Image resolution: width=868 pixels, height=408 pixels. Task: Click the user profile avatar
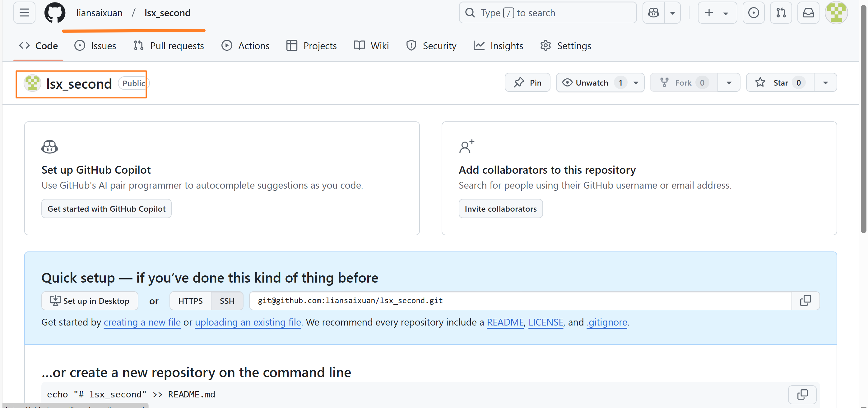click(836, 13)
